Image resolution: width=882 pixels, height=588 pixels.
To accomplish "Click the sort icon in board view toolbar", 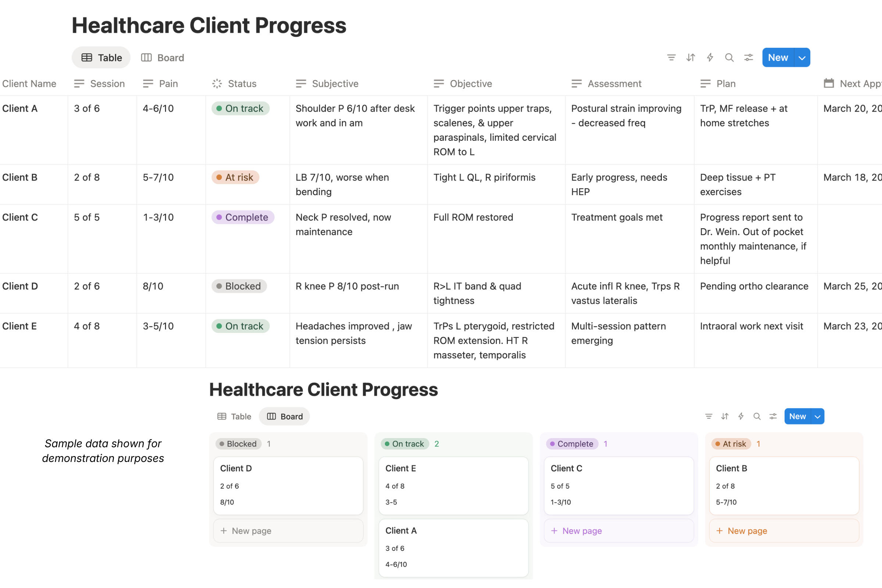I will pos(724,416).
